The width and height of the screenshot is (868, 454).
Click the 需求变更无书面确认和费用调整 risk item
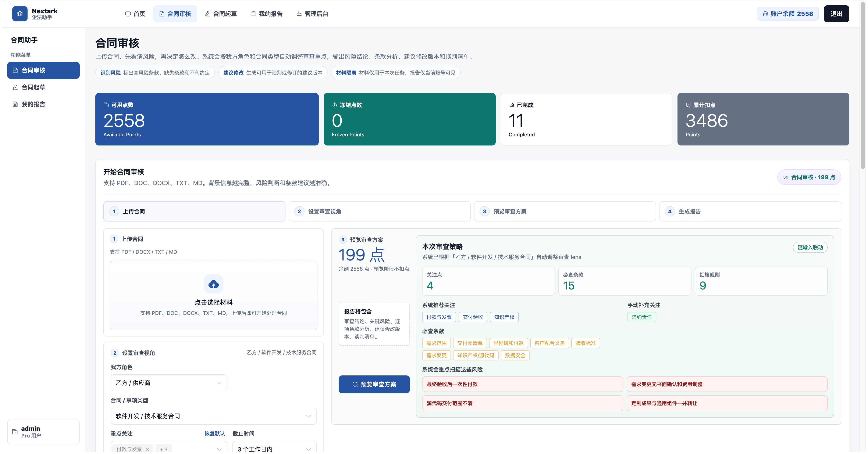(727, 384)
